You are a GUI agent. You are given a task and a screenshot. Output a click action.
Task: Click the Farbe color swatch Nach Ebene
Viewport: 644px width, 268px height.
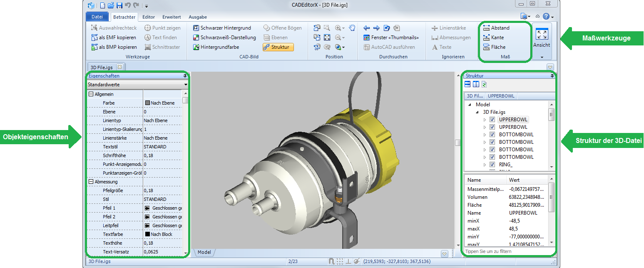(147, 103)
